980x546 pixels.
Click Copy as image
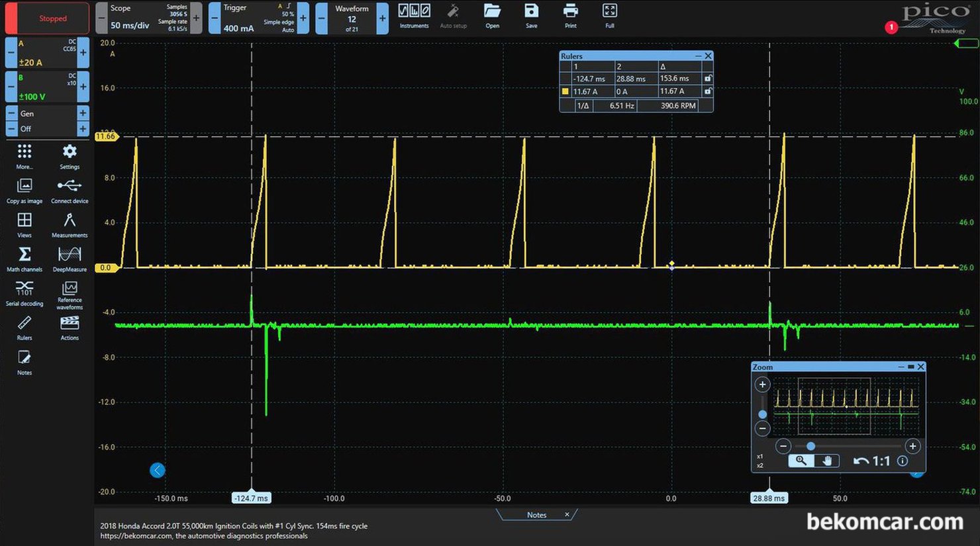(x=24, y=191)
